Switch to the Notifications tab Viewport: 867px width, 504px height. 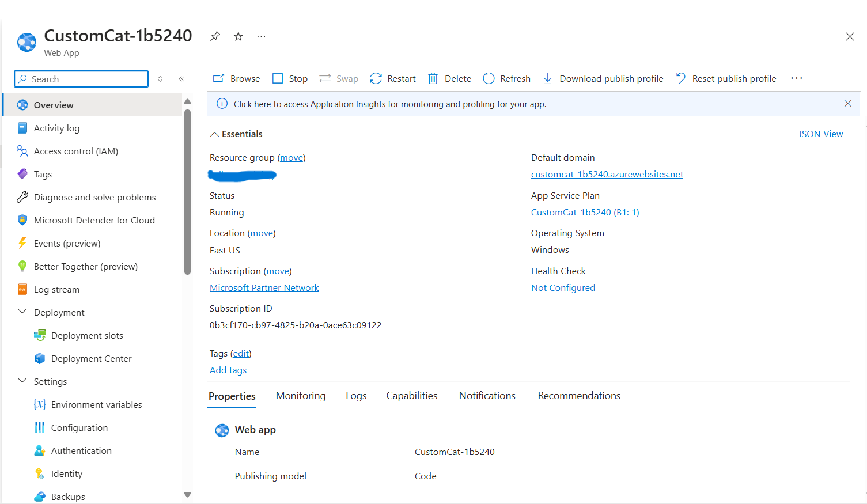[487, 396]
